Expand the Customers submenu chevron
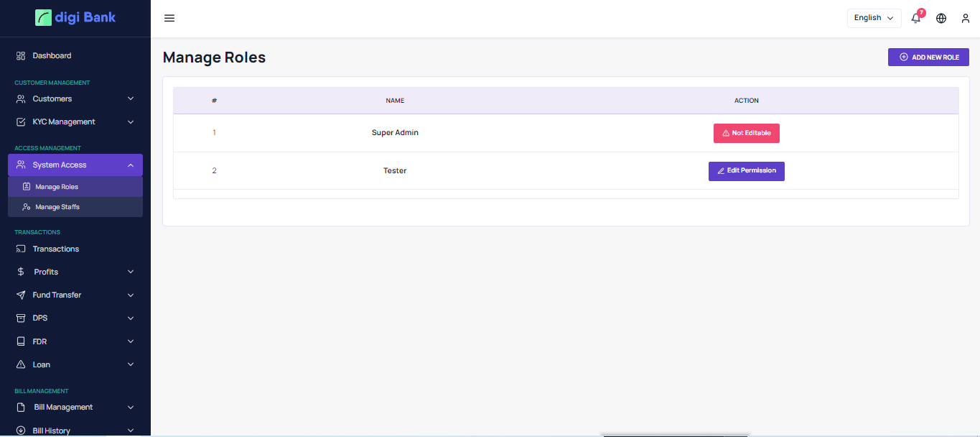980x437 pixels. tap(131, 98)
